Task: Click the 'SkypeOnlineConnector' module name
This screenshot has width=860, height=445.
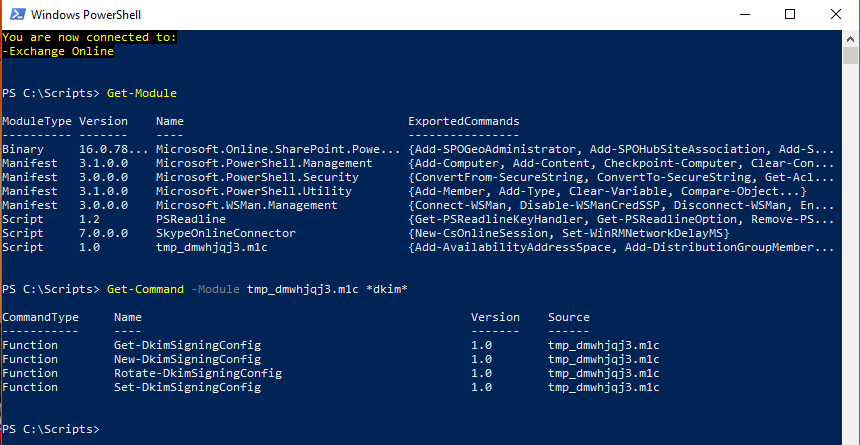Action: [x=226, y=233]
